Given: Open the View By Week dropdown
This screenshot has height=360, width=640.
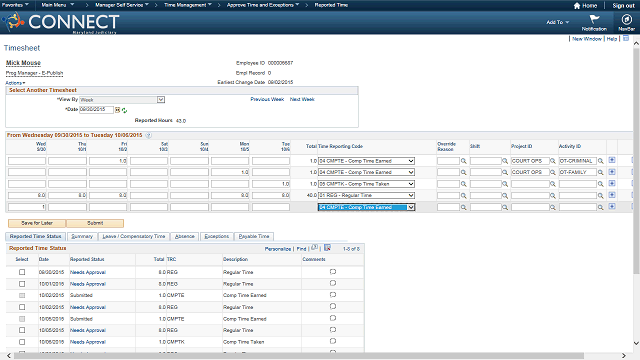Looking at the screenshot, I should (161, 100).
